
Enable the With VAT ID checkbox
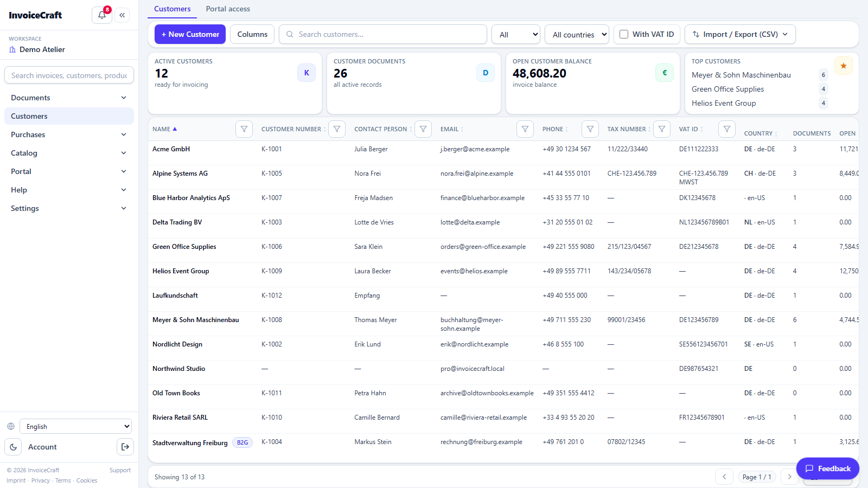click(x=624, y=34)
